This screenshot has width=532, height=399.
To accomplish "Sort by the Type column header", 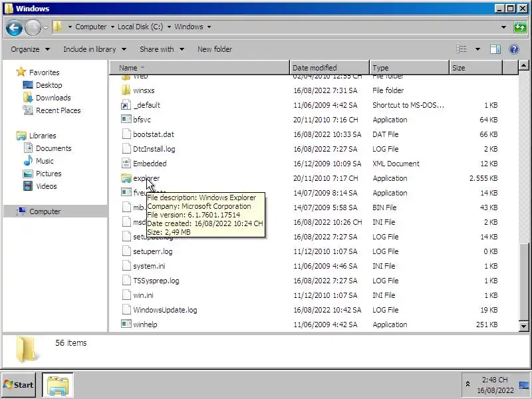I will (409, 68).
